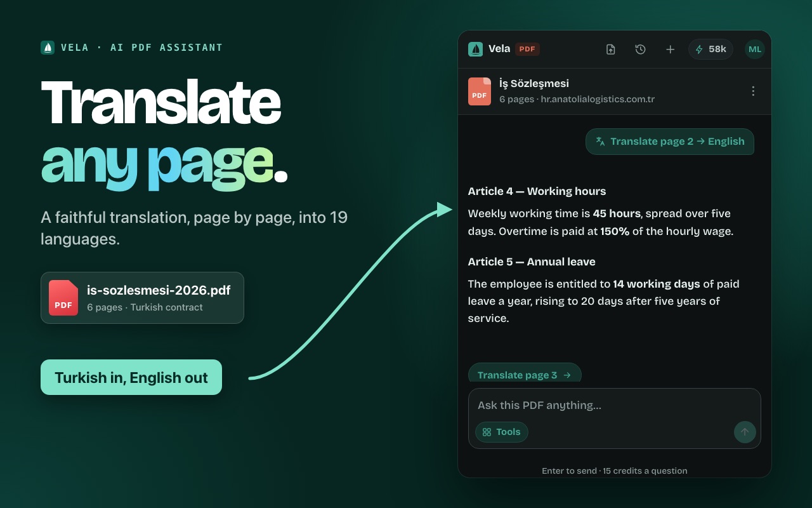
Task: Click Translate page 3 suggestion button
Action: pos(525,373)
